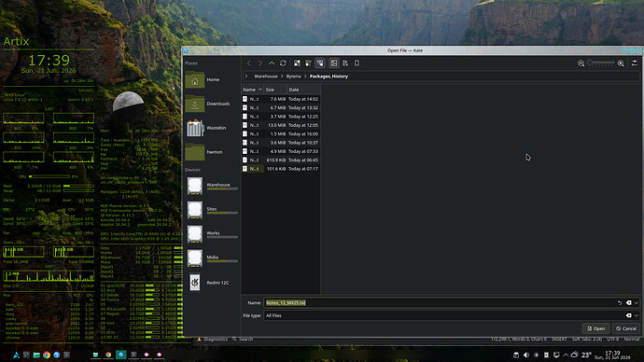
Task: Expand the Name field history dropdown
Action: 637,303
